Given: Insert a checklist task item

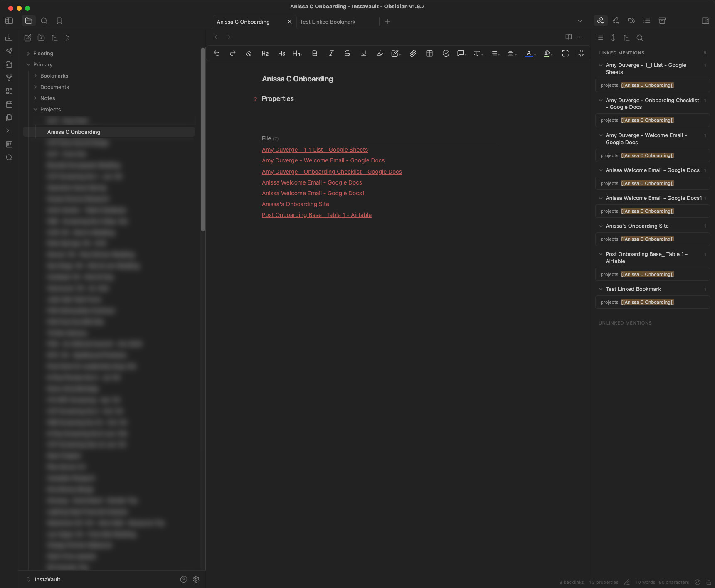Looking at the screenshot, I should coord(446,53).
